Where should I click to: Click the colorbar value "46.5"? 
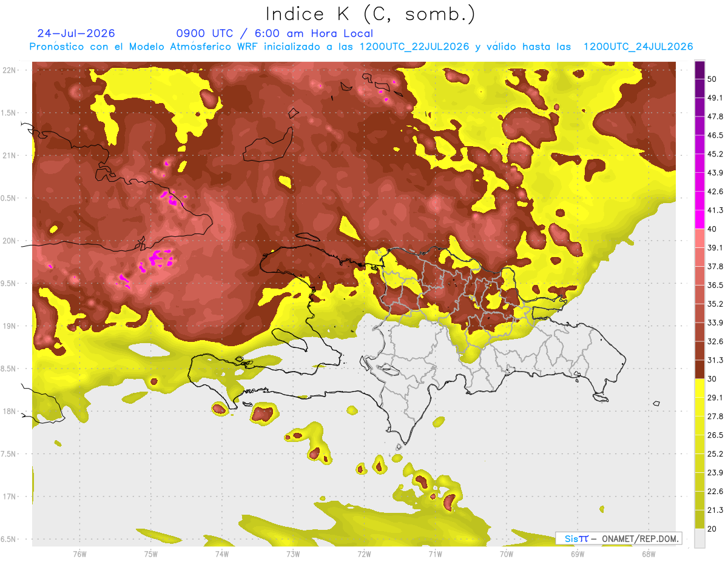715,135
